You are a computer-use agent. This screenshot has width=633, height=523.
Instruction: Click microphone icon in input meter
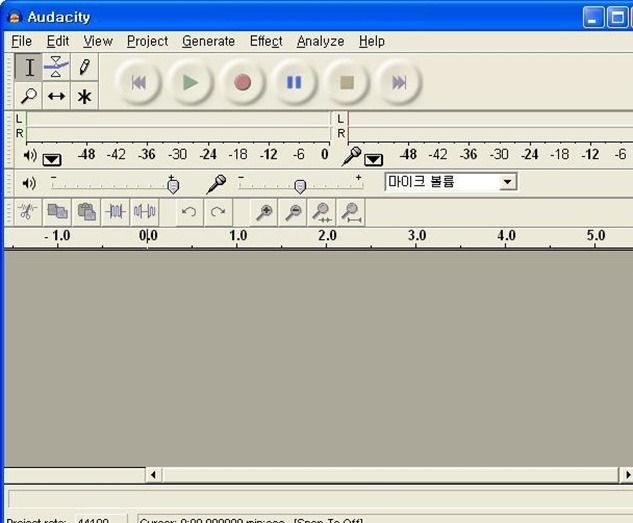coord(351,156)
